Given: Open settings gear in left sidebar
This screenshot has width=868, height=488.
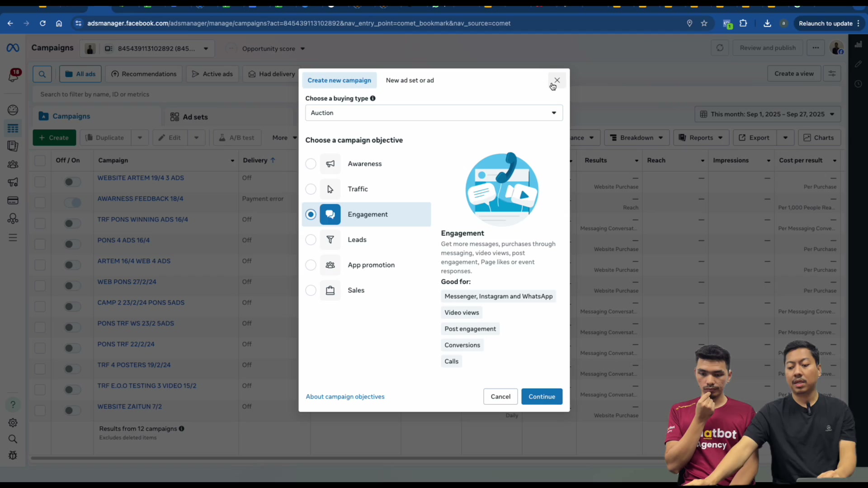Looking at the screenshot, I should (x=13, y=423).
